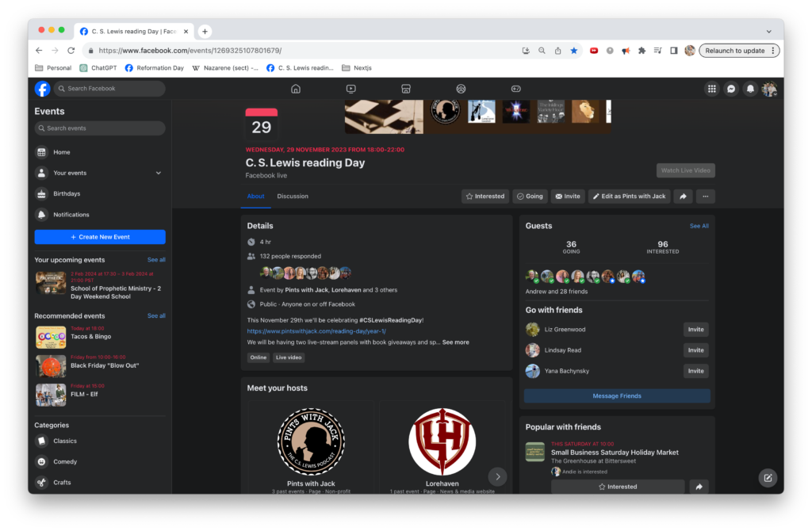
Task: Open Home in the Events sidebar
Action: click(100, 152)
